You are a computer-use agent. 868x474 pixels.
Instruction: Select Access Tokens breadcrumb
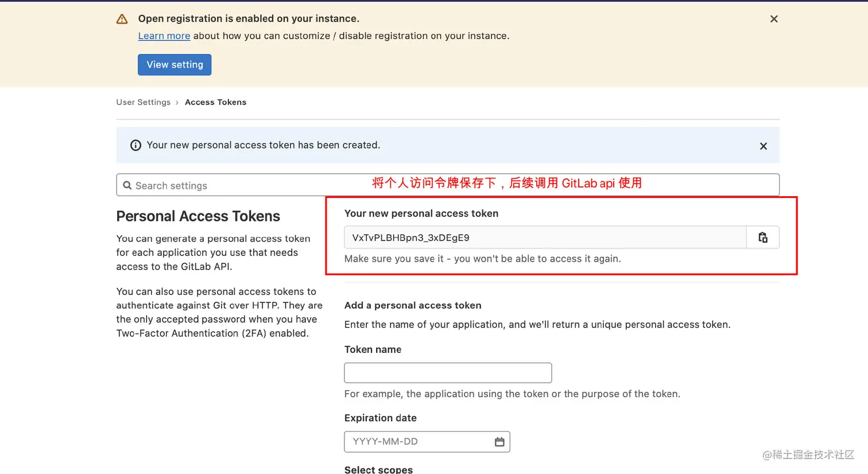coord(215,102)
